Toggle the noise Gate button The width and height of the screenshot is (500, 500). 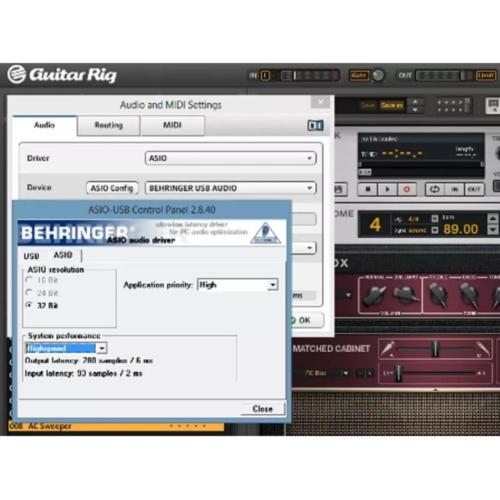(359, 76)
